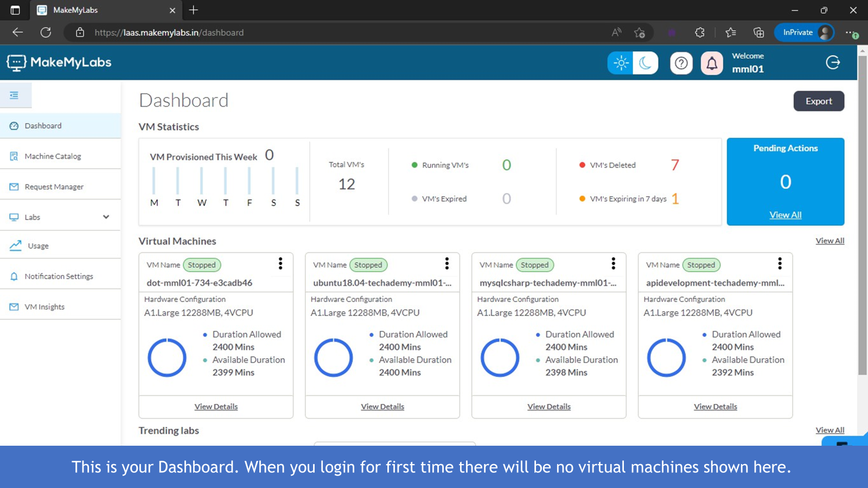Open options menu for apidevelopment-techademy VM
This screenshot has height=488, width=868.
coord(780,264)
